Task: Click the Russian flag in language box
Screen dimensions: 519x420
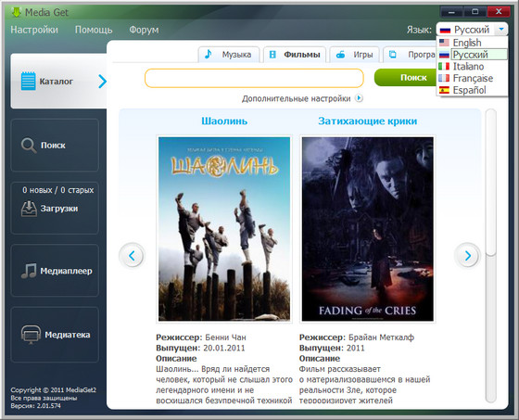Action: click(445, 31)
